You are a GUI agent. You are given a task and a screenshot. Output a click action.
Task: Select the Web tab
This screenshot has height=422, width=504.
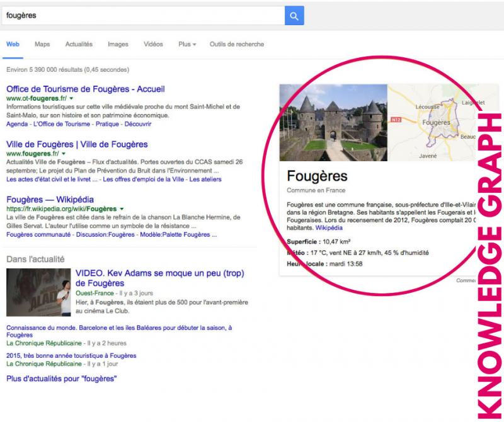[13, 44]
